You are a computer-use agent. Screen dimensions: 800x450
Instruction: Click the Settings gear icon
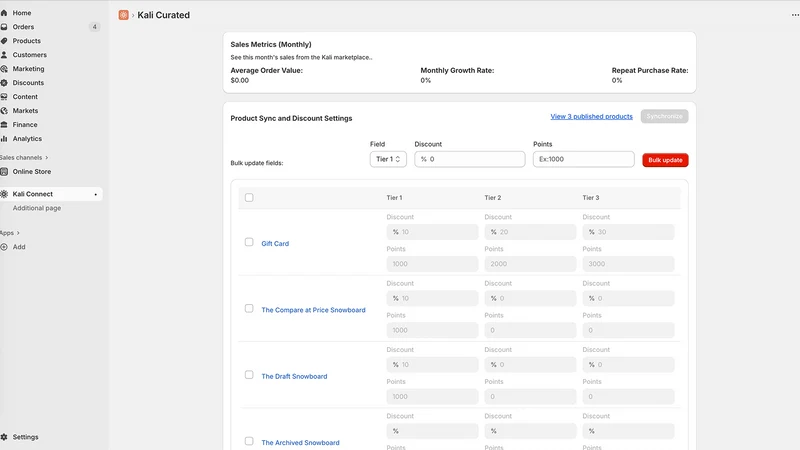pyautogui.click(x=4, y=437)
